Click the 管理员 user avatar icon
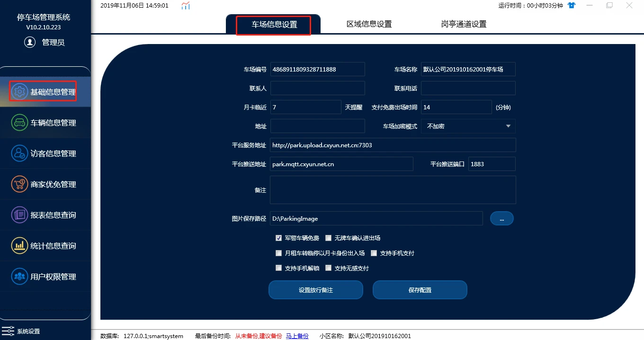Viewport: 644px width, 340px height. tap(30, 42)
